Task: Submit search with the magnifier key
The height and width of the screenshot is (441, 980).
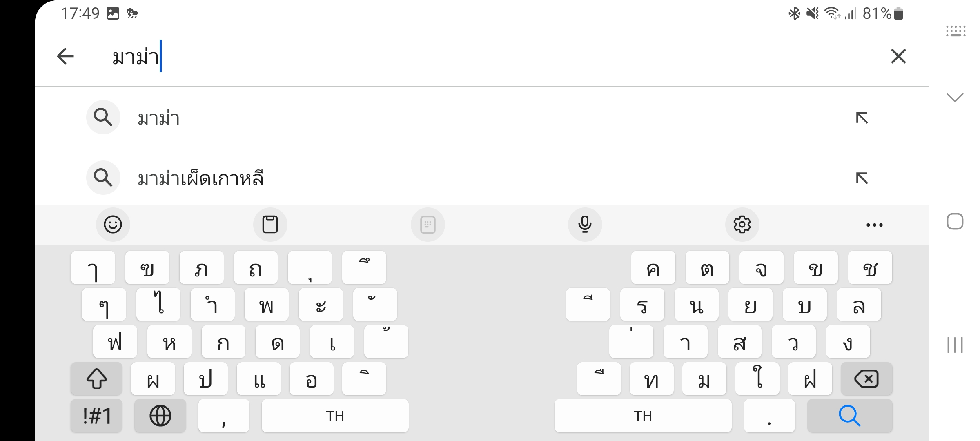Action: [x=850, y=416]
